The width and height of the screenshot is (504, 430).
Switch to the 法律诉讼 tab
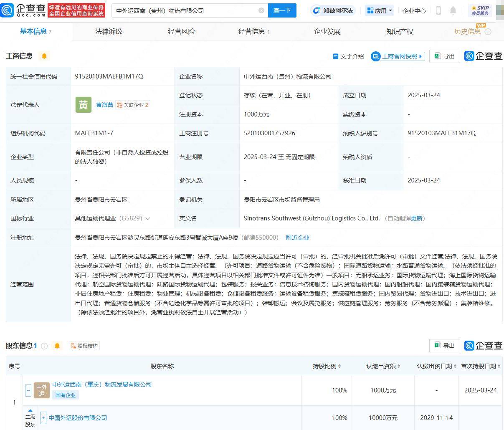point(108,31)
